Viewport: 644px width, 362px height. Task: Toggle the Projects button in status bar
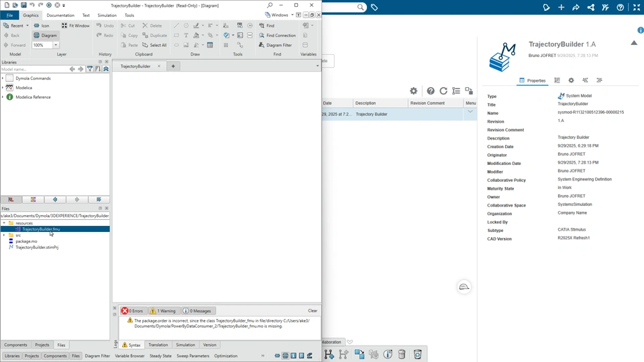[x=32, y=356]
